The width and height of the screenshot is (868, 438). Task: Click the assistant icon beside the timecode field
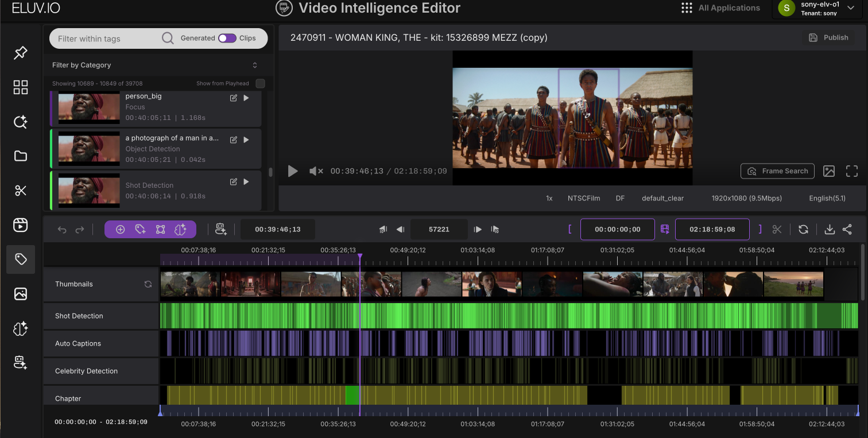click(x=221, y=230)
